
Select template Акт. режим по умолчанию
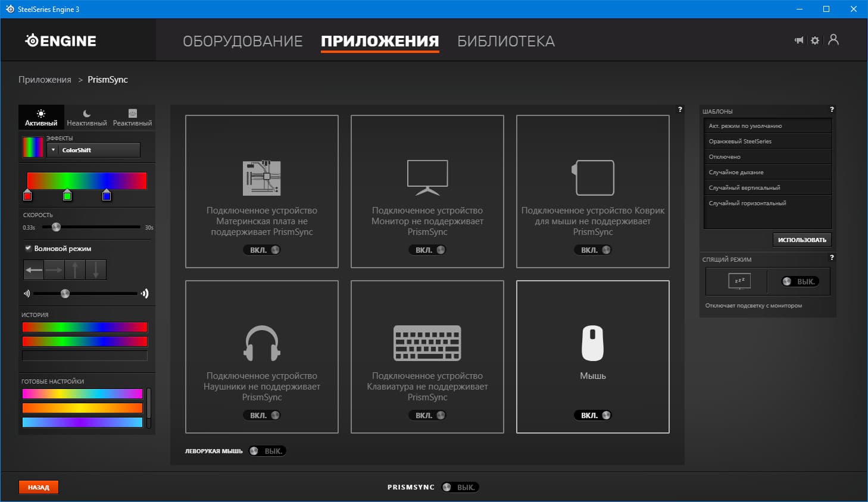tap(767, 126)
